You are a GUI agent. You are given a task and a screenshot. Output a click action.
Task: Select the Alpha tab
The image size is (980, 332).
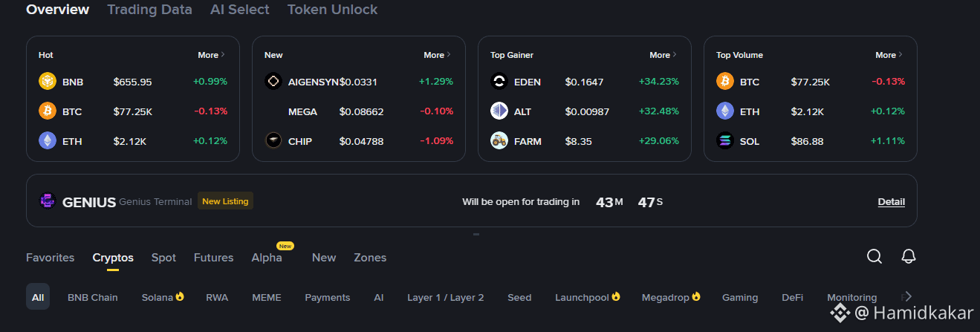click(x=267, y=258)
